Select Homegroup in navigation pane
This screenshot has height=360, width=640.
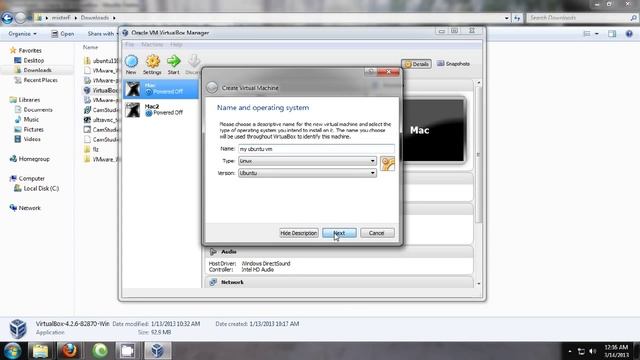point(34,159)
